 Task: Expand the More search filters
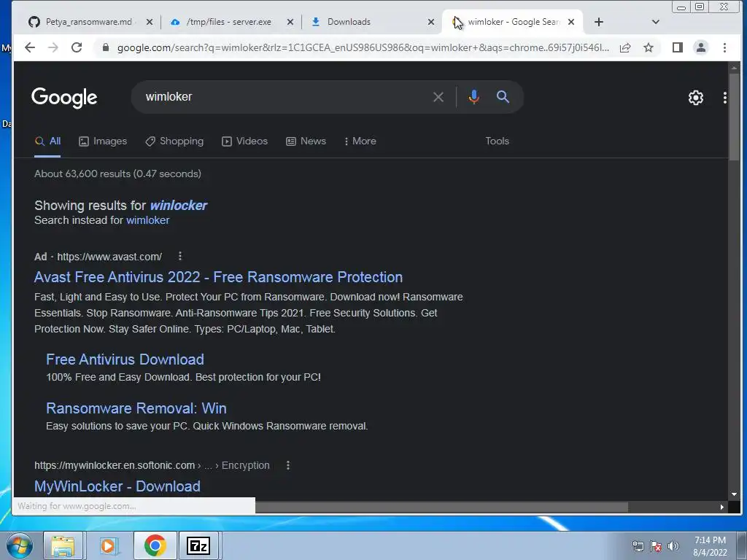click(x=360, y=141)
